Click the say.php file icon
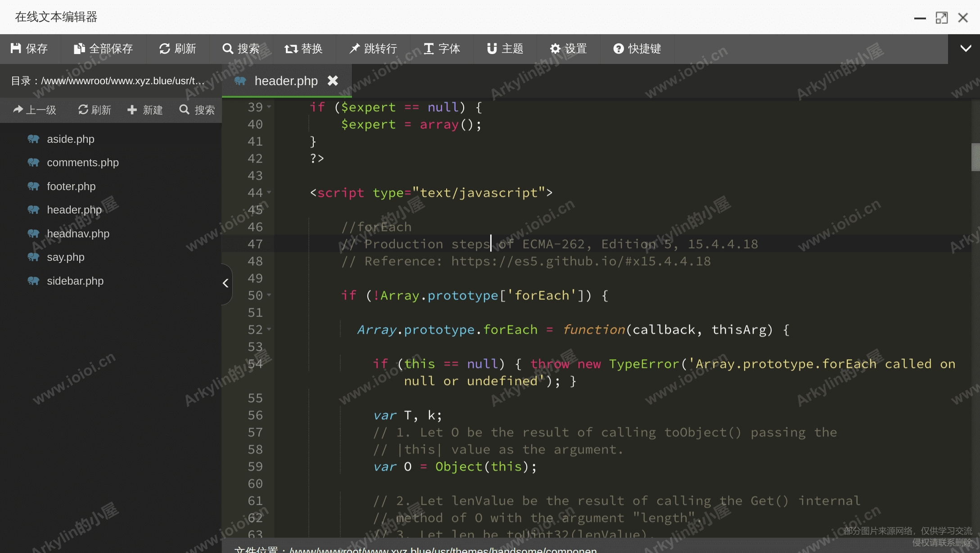 coord(33,257)
